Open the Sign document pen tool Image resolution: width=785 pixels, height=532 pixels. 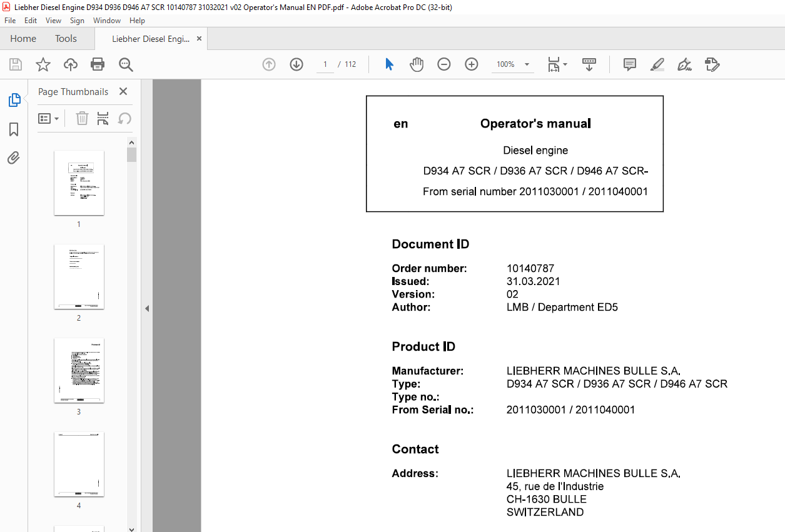[x=685, y=64]
